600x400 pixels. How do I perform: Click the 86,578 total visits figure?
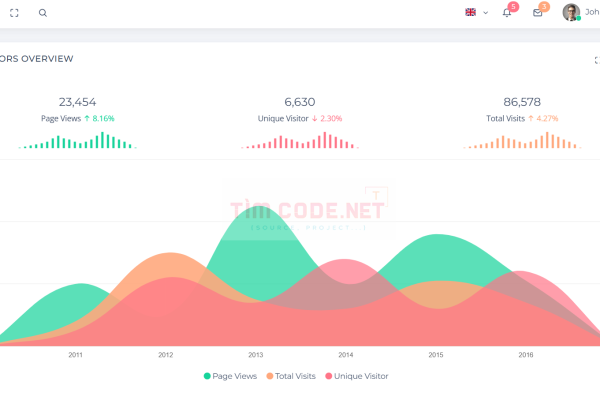click(x=522, y=102)
